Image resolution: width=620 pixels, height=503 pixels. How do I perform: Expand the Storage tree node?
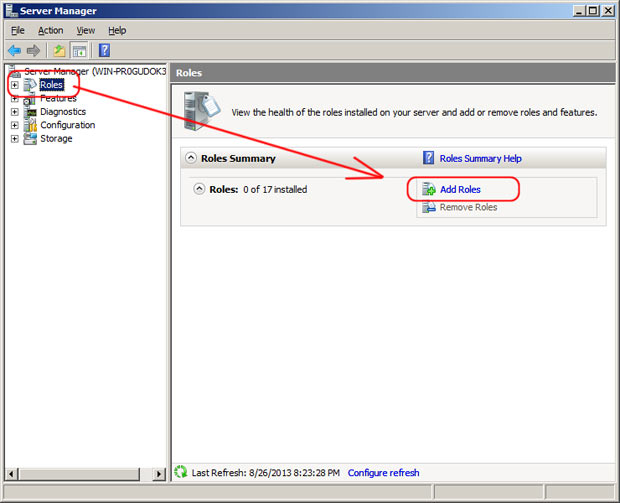pos(15,139)
